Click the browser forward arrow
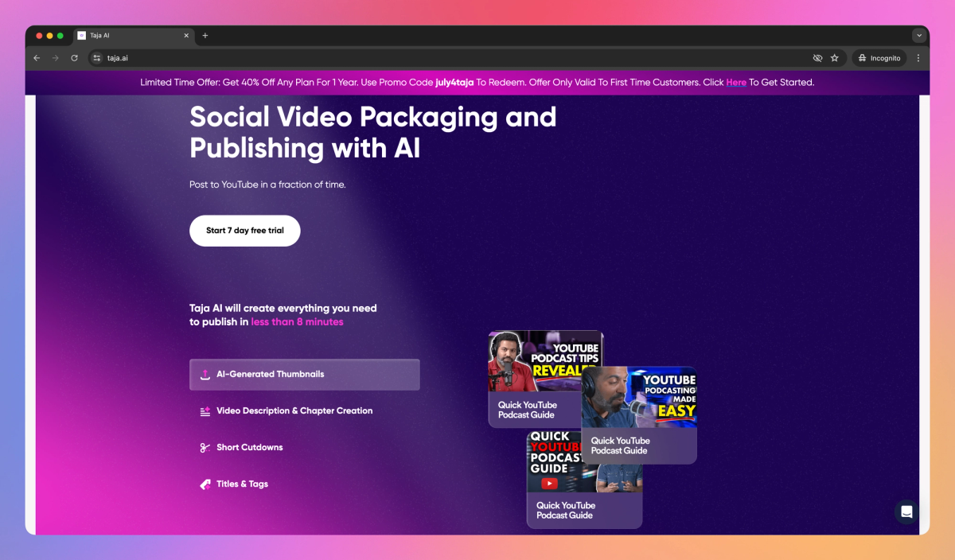955x560 pixels. 56,58
